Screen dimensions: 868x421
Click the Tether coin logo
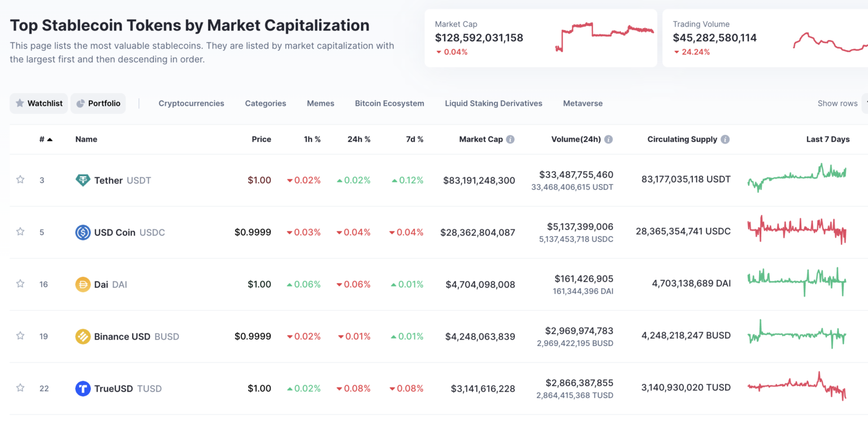pos(84,180)
